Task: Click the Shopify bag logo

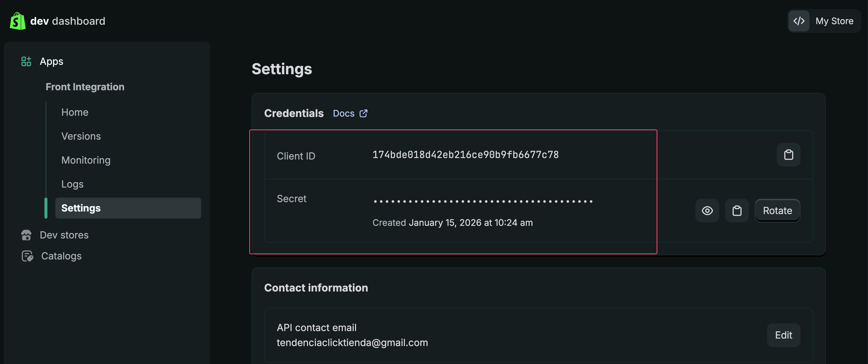Action: coord(18,21)
